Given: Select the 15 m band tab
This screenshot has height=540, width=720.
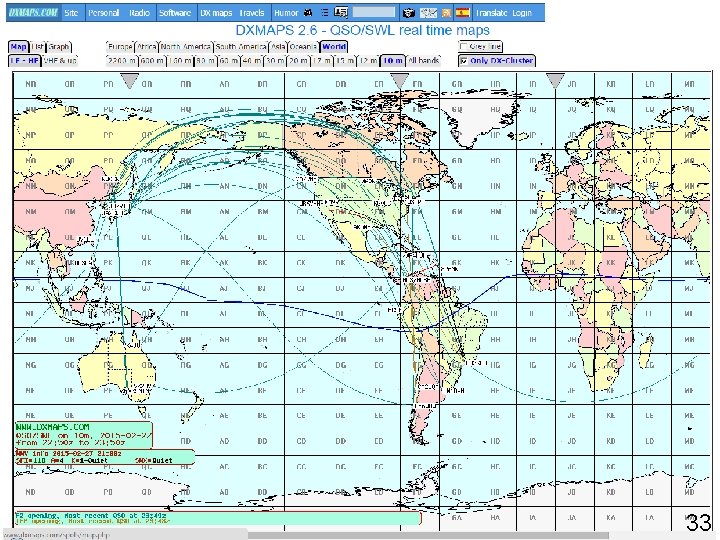Looking at the screenshot, I should pos(346,61).
